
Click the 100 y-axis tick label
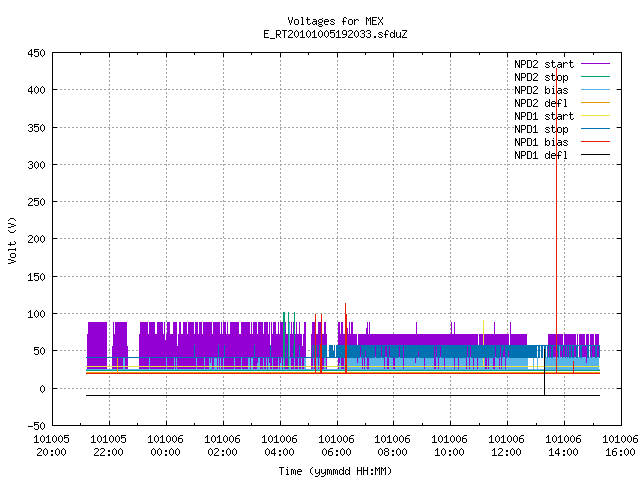click(36, 314)
